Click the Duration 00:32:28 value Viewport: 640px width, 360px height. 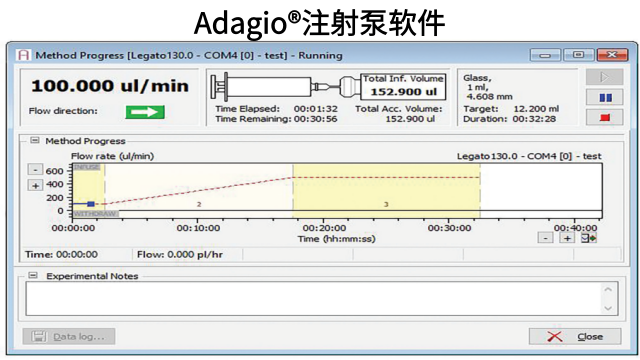(534, 119)
